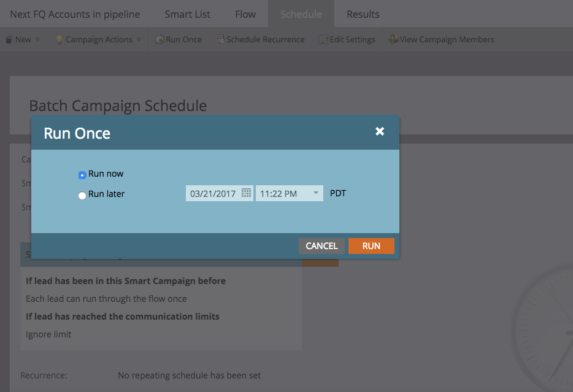Open the Schedule tab
573x392 pixels.
coord(301,14)
